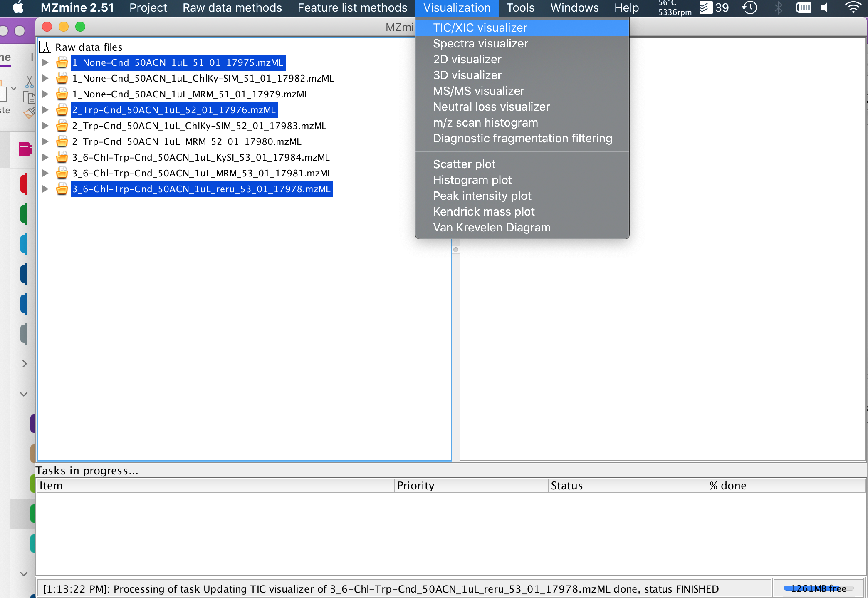Image resolution: width=868 pixels, height=598 pixels.
Task: Open the Tools menu
Action: tap(520, 7)
